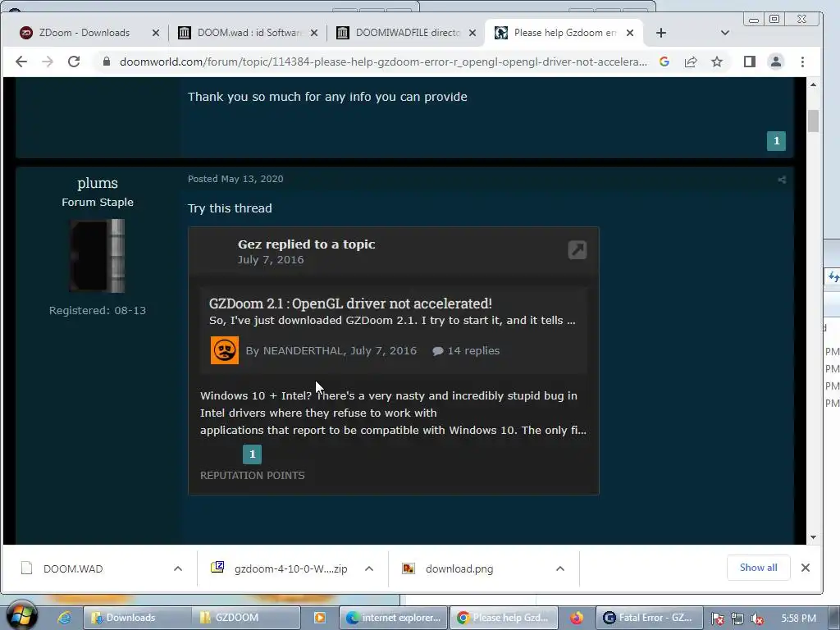Show all downloads
840x630 pixels.
pyautogui.click(x=758, y=568)
